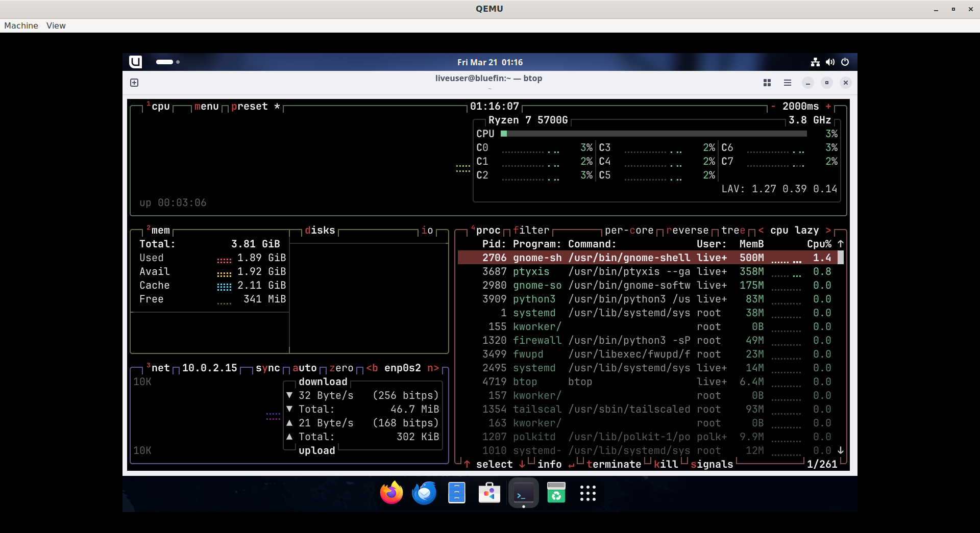
Task: Toggle per-core CPU usage in proc box
Action: [629, 231]
